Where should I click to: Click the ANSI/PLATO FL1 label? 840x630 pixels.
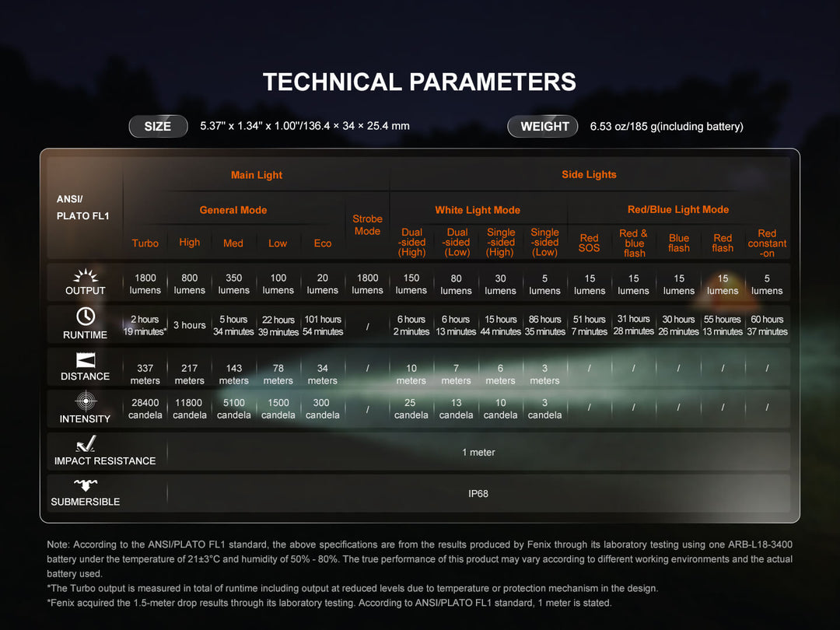[x=82, y=207]
